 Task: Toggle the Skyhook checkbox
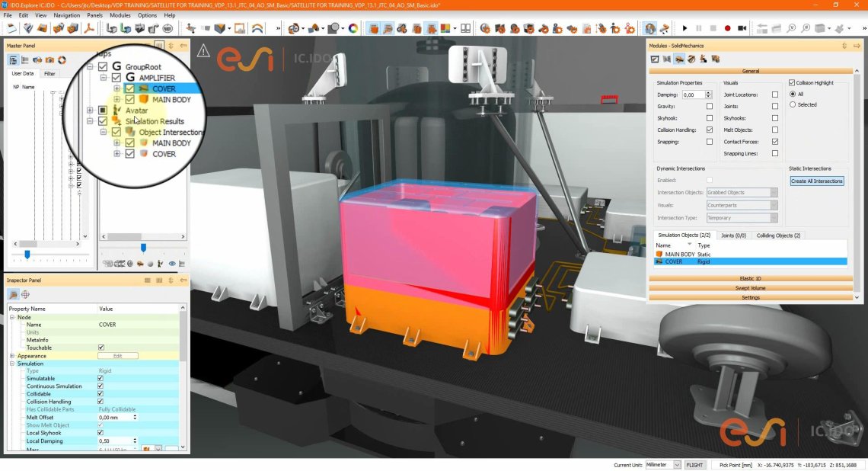pyautogui.click(x=709, y=118)
